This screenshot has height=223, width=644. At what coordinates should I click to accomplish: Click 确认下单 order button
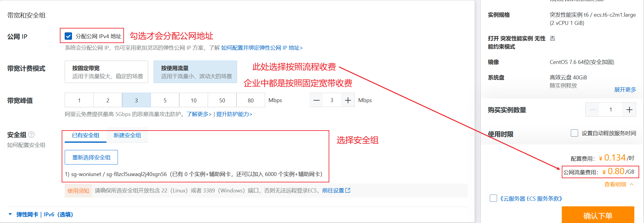point(598,215)
